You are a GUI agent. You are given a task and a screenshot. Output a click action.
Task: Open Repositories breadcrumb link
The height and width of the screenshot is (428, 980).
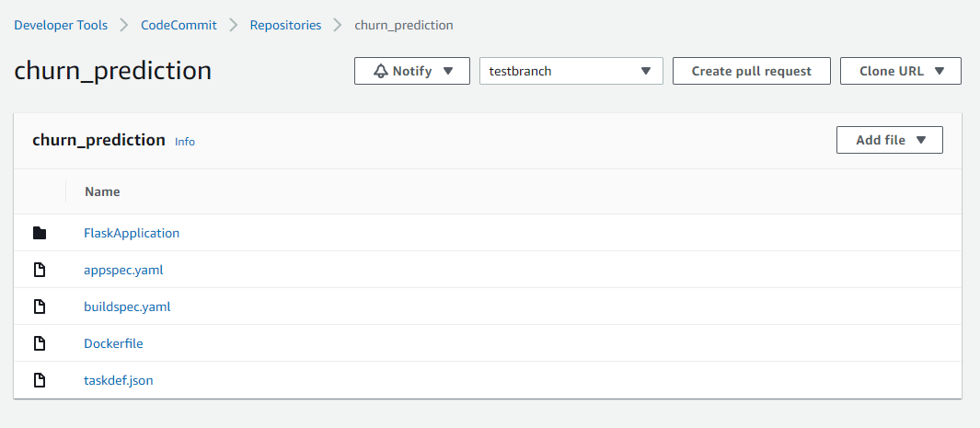[x=285, y=26]
